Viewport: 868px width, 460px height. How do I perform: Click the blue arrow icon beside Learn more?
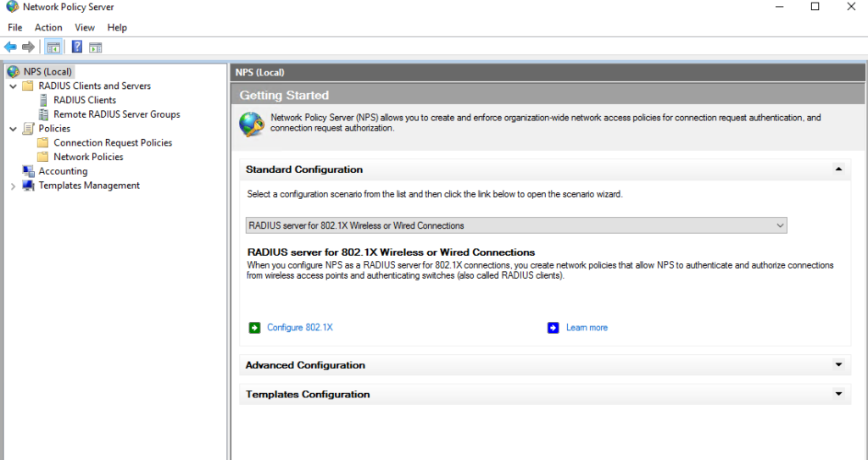pyautogui.click(x=553, y=328)
